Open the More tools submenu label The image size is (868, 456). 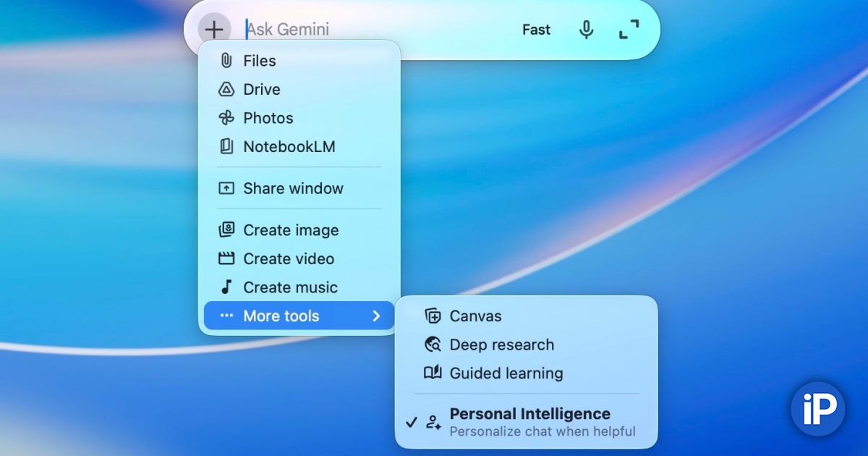pos(281,316)
